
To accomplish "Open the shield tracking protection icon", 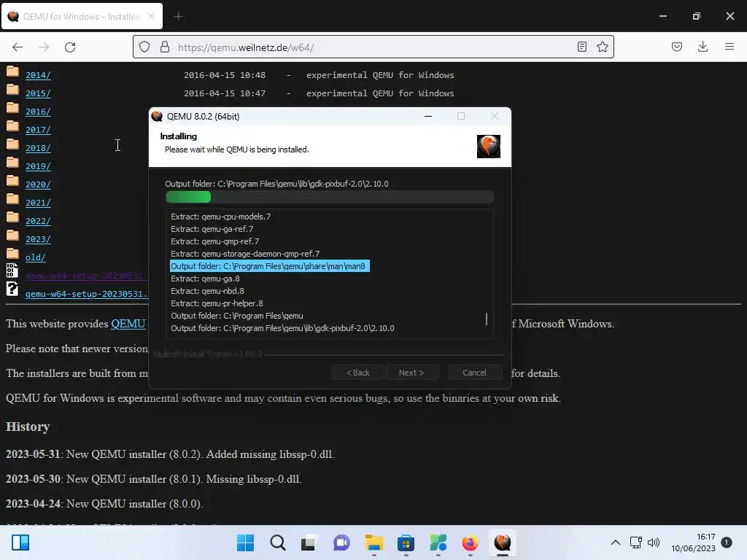I will [144, 47].
